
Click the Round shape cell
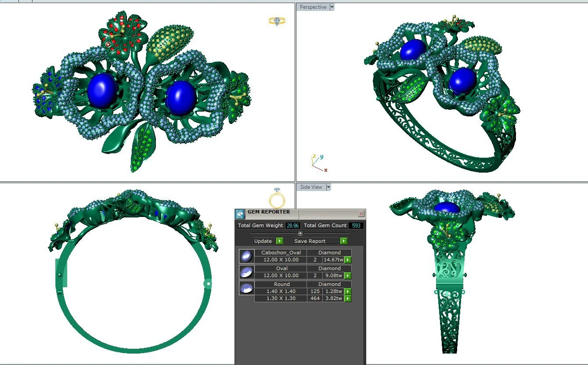[281, 284]
